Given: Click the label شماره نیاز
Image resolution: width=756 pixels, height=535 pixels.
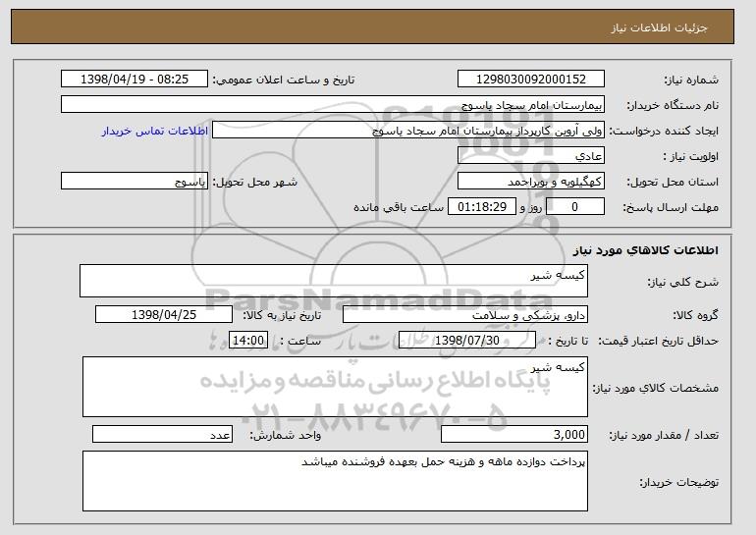Looking at the screenshot, I should coord(691,80).
